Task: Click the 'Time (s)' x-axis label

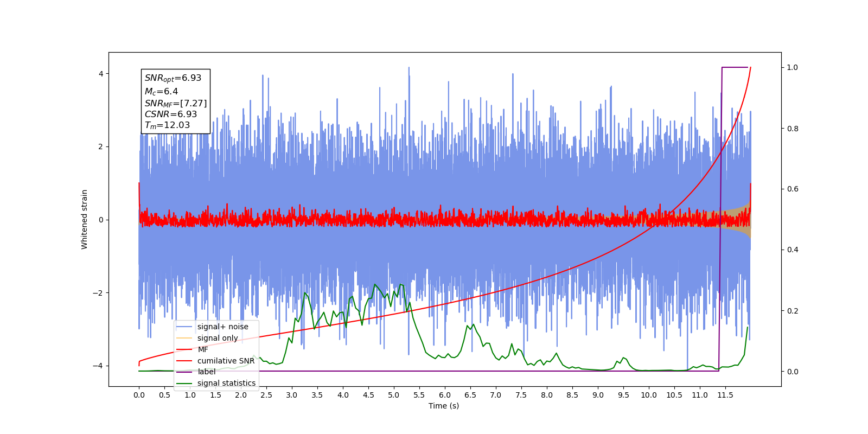Action: 444,406
